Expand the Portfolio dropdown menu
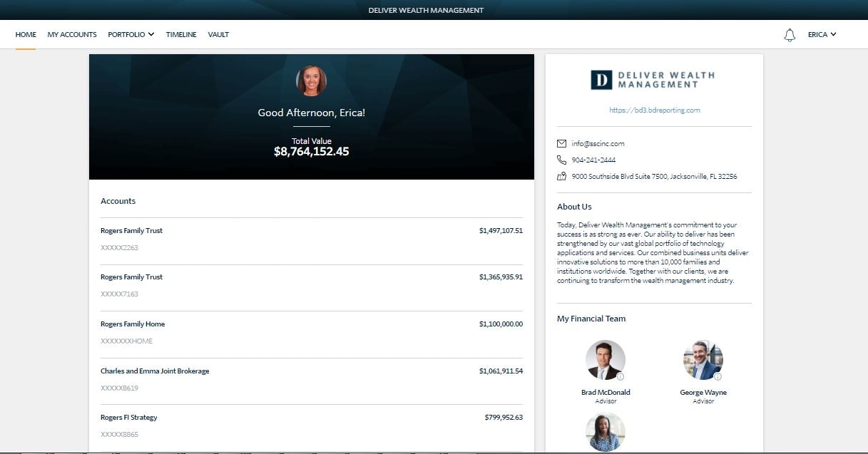The height and width of the screenshot is (454, 868). 131,34
